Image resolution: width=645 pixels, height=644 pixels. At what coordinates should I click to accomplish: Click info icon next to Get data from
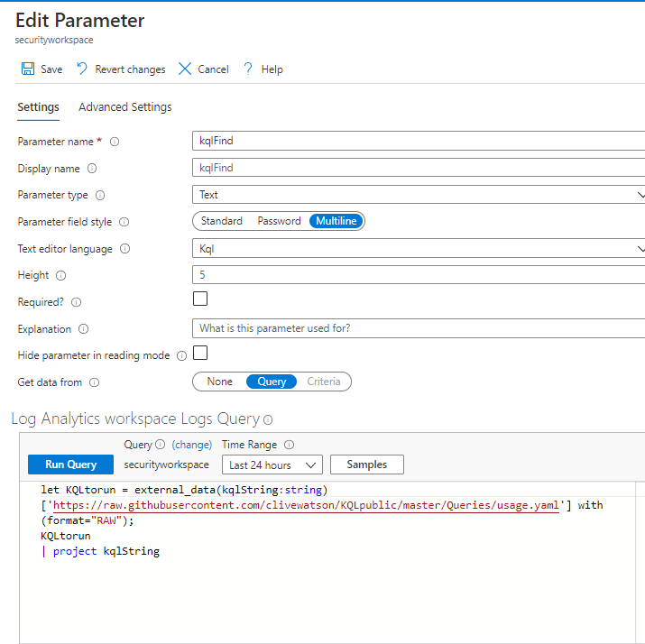pos(95,382)
